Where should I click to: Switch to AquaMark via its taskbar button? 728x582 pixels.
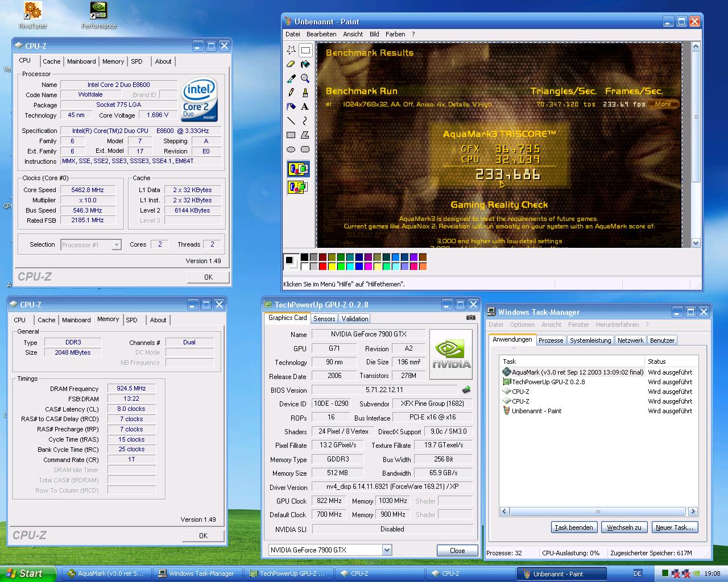[106, 573]
